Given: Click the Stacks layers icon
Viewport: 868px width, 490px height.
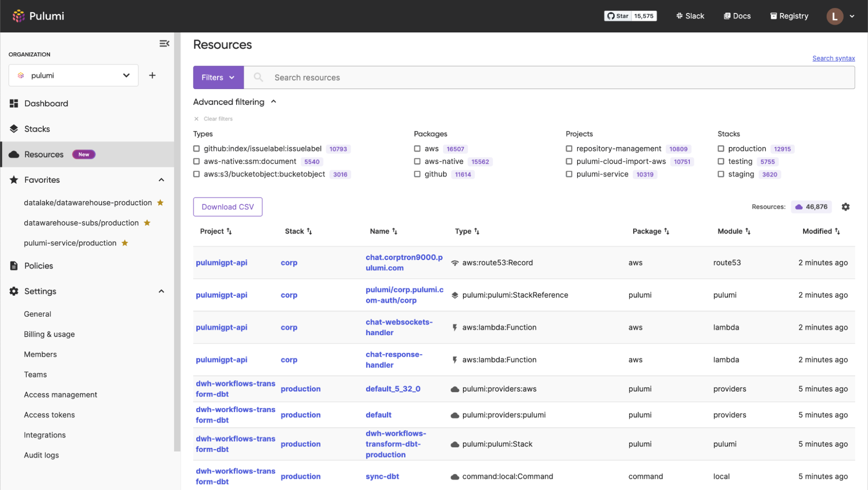Looking at the screenshot, I should (x=14, y=129).
